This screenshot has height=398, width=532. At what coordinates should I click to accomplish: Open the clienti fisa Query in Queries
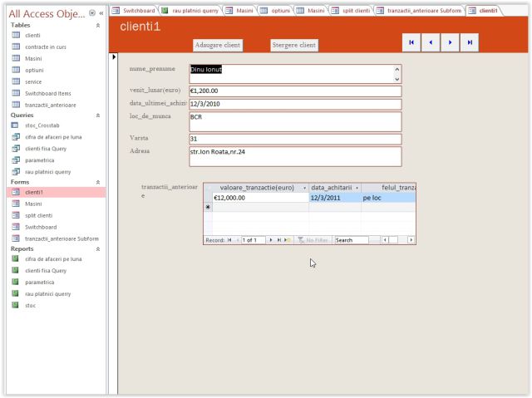pos(46,149)
